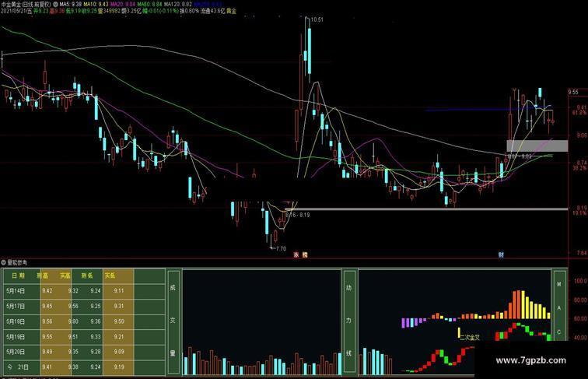Click the MA120: 8.82 legend label

tap(178, 5)
